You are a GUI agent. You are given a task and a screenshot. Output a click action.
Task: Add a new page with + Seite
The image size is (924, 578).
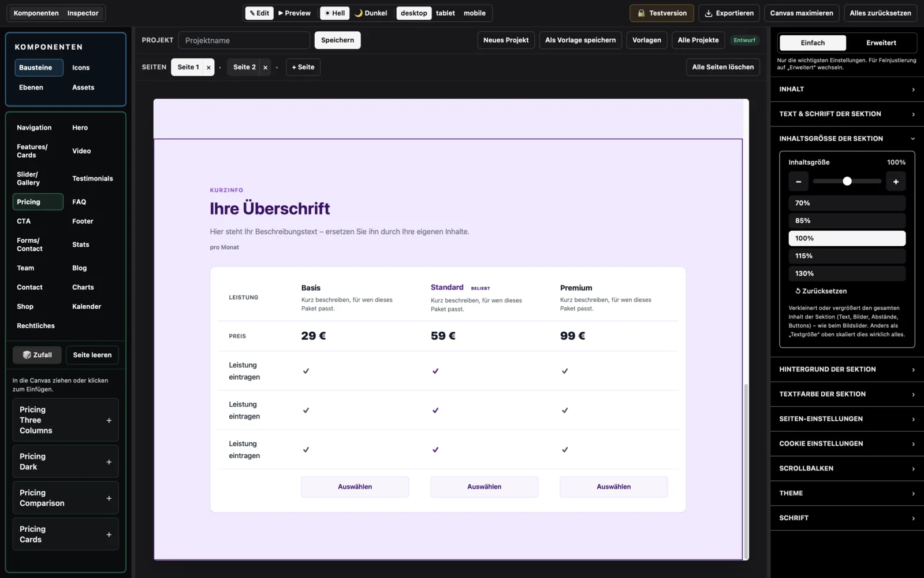pyautogui.click(x=303, y=67)
